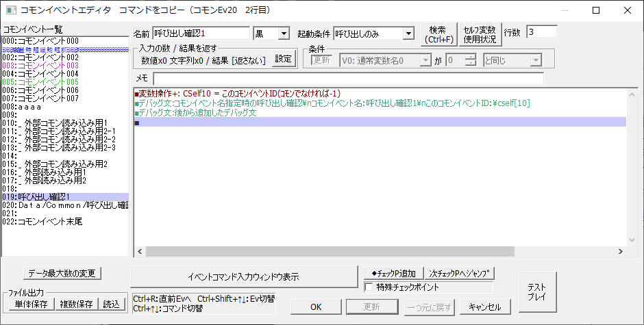Click the キャンセル button
This screenshot has height=325, width=644.
click(486, 307)
